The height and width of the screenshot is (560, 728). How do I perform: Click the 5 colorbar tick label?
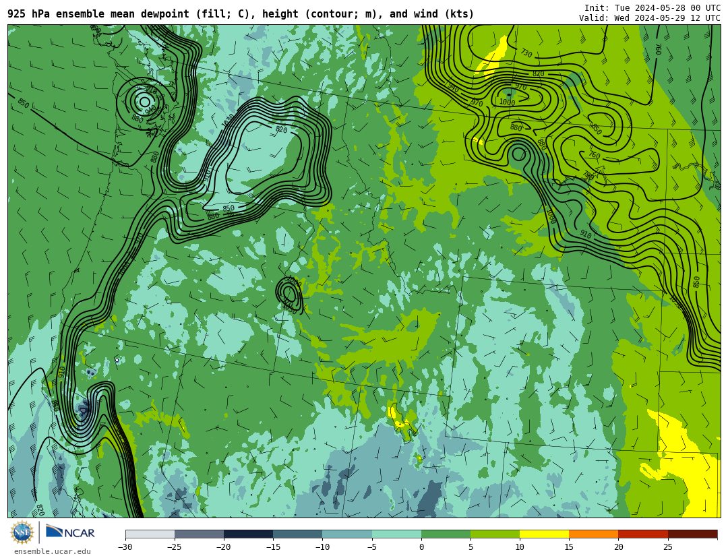[x=471, y=547]
